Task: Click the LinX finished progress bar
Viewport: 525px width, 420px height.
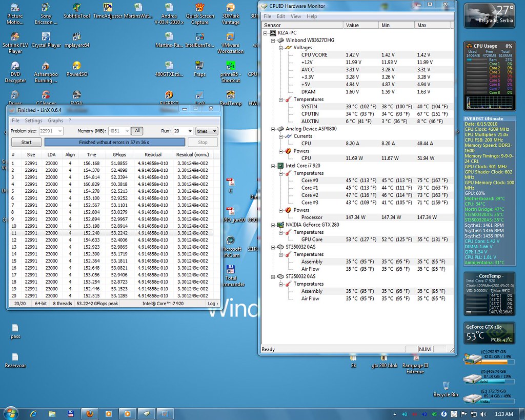Action: pyautogui.click(x=114, y=143)
